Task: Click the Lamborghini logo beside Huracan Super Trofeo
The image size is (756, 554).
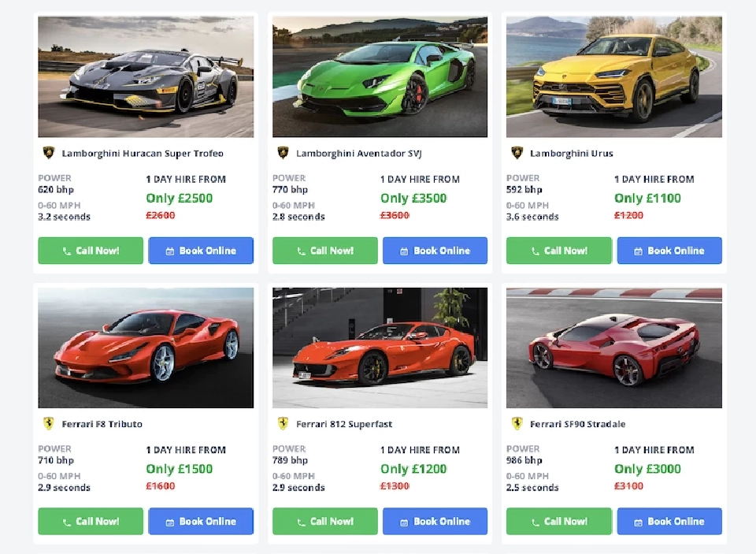Action: tap(49, 153)
